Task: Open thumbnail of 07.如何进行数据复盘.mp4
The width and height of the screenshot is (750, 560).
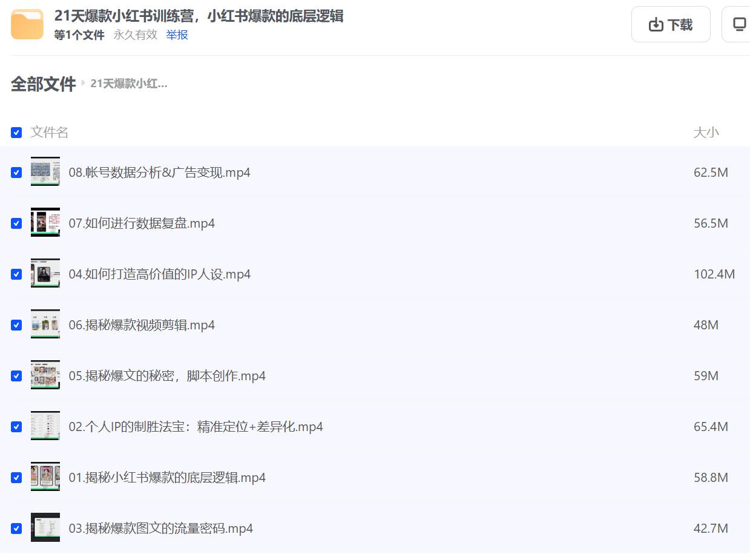Action: 45,223
